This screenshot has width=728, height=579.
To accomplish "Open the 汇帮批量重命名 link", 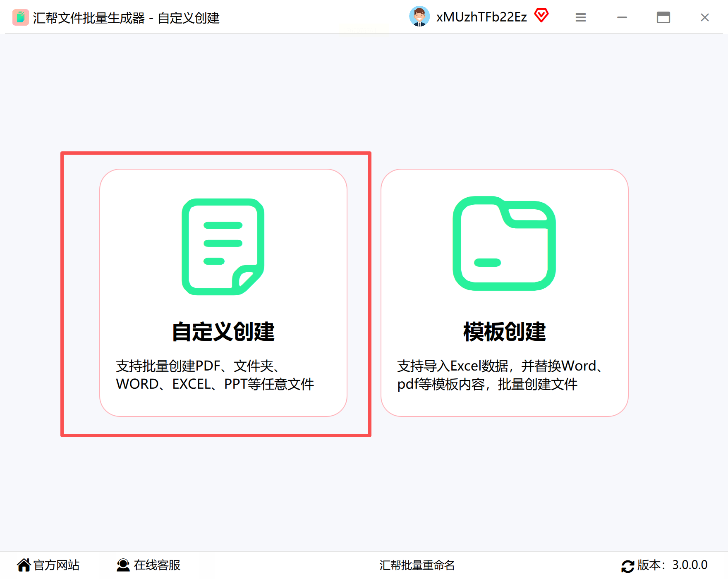I will click(417, 565).
